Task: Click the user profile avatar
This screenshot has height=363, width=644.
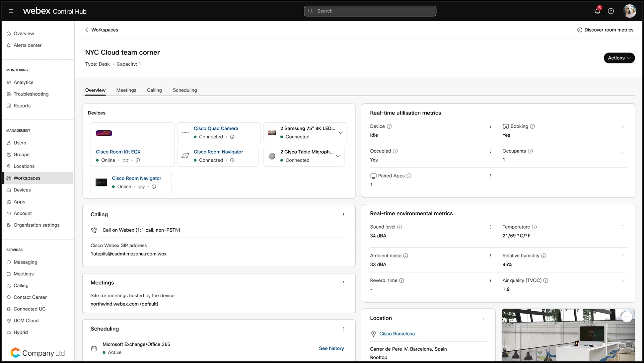Action: 629,11
